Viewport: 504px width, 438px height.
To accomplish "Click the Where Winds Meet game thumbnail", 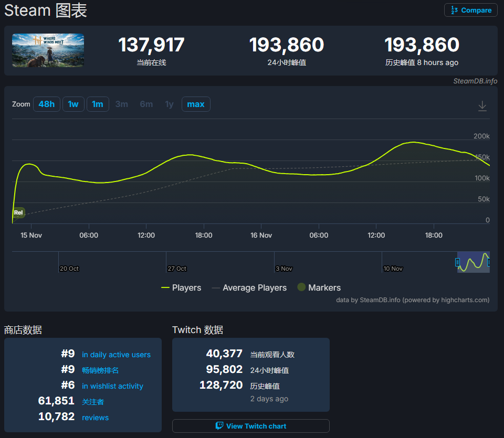I will click(x=48, y=50).
